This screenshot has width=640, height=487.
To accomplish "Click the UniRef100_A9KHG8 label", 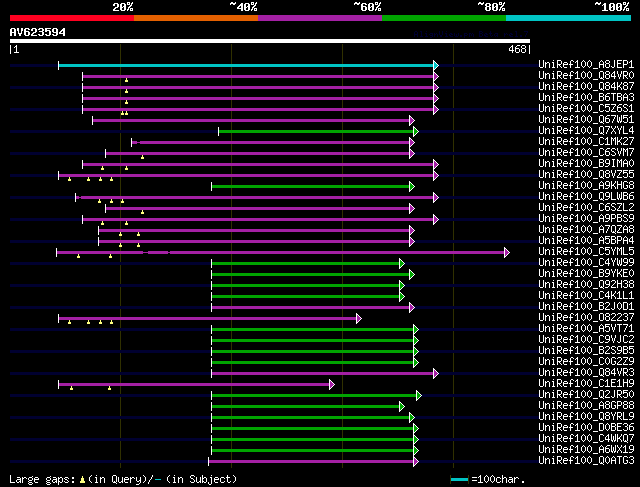I will pyautogui.click(x=586, y=186).
